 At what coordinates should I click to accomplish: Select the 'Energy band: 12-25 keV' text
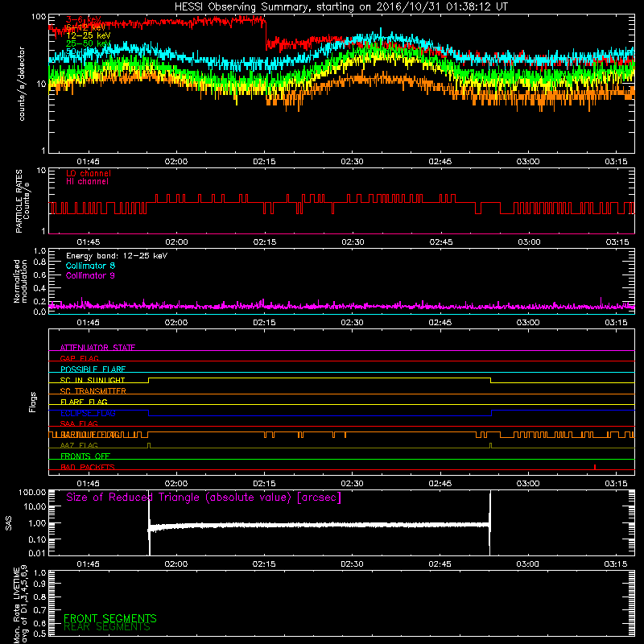[x=117, y=256]
